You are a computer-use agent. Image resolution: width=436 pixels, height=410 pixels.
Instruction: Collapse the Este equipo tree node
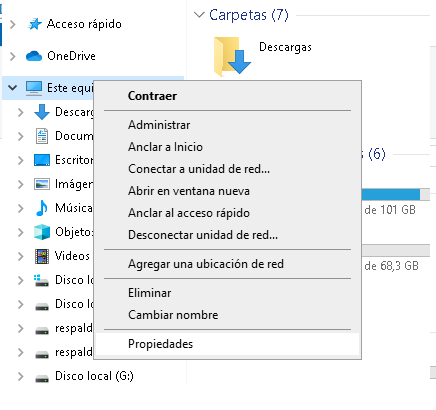tap(13, 88)
